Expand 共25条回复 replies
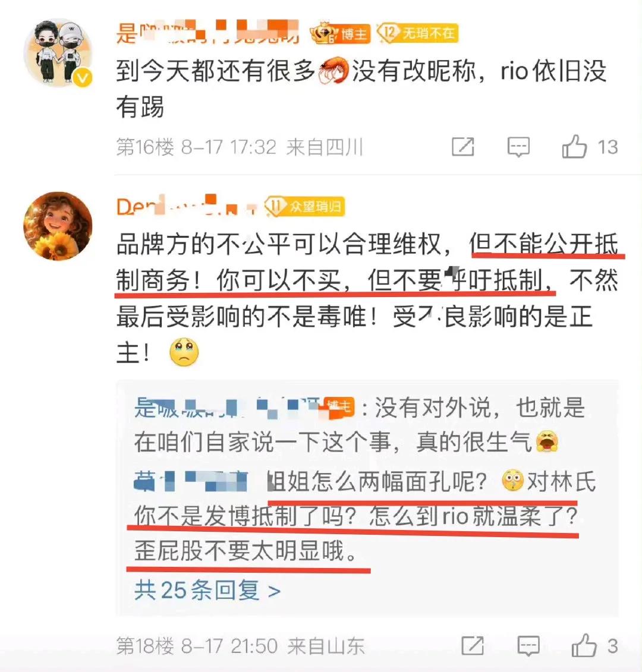 tap(207, 590)
